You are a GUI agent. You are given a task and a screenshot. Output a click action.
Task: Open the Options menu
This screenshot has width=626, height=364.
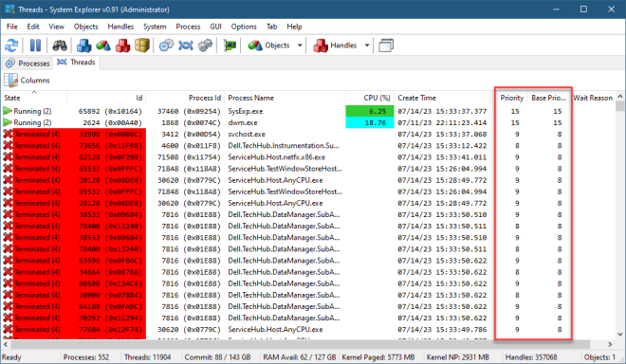(244, 27)
